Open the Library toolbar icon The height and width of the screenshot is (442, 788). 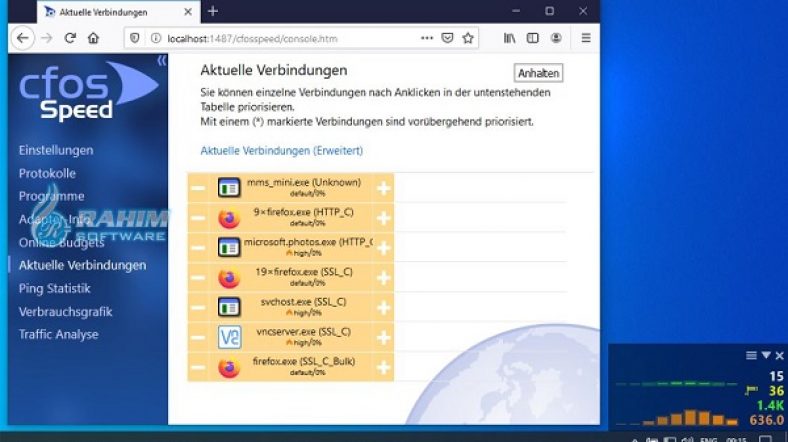pos(509,38)
